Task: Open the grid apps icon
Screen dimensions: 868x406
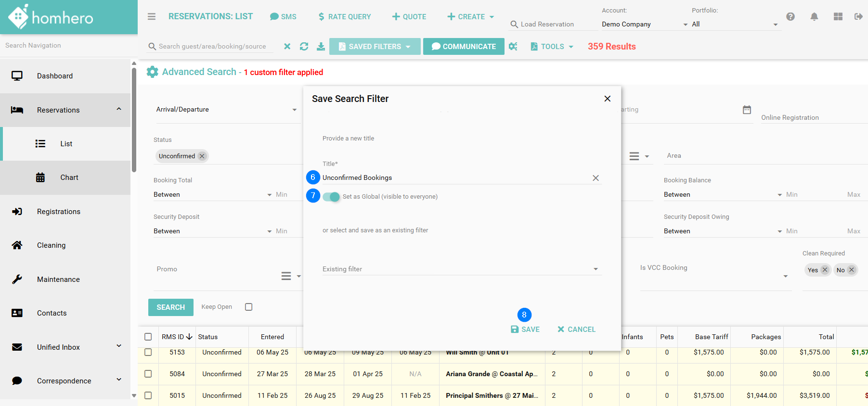Action: [x=838, y=17]
